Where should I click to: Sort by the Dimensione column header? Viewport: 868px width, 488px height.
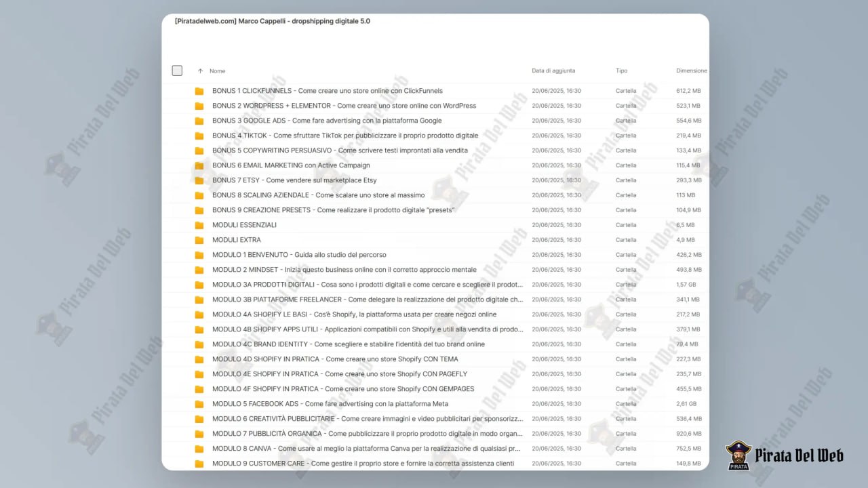pyautogui.click(x=691, y=70)
